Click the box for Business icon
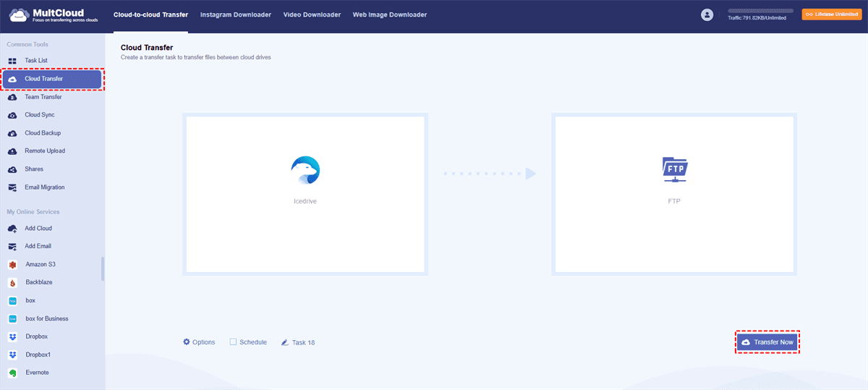Image resolution: width=868 pixels, height=390 pixels. (x=12, y=319)
